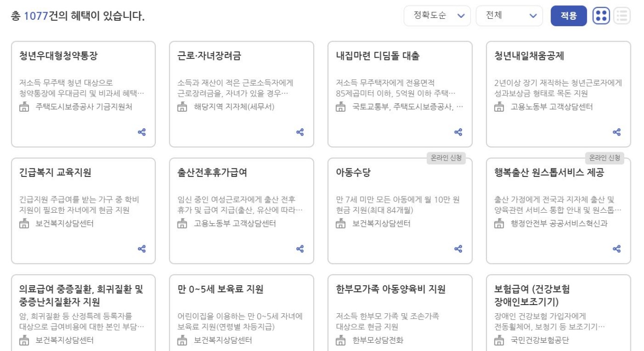
Task: Open 만 0~5세 보육료 지원 card
Action: click(220, 289)
